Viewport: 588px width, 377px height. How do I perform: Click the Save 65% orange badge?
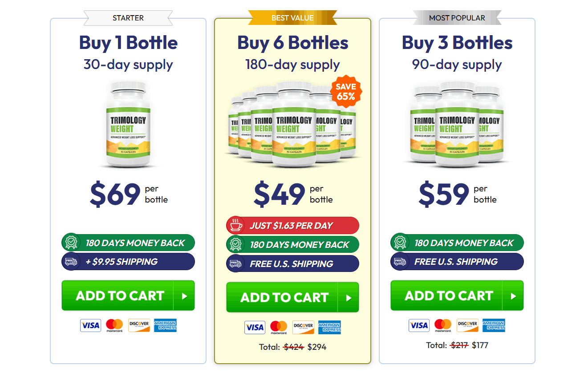346,91
